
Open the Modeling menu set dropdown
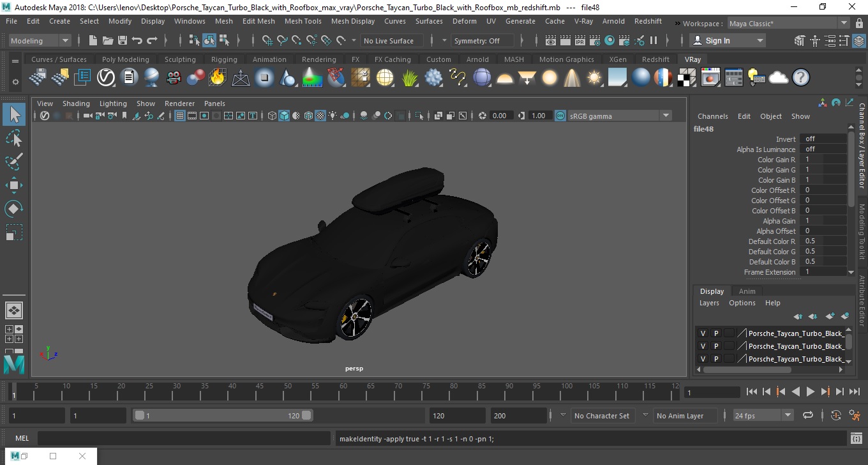coord(40,40)
